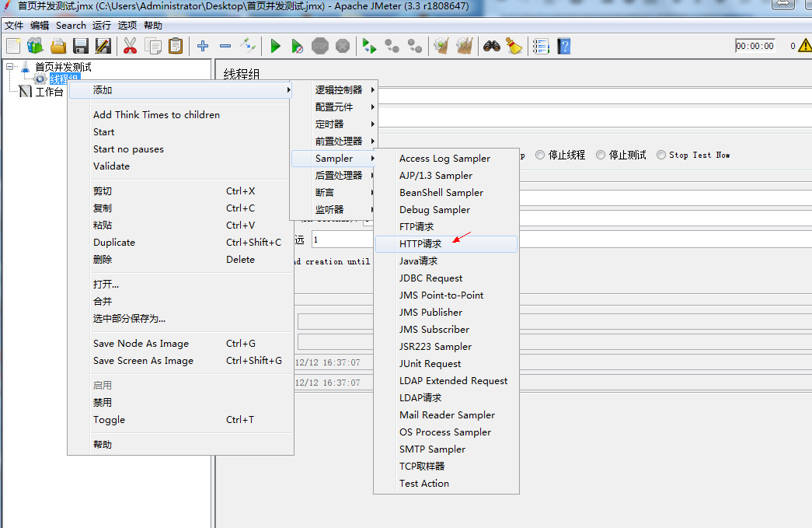This screenshot has width=812, height=528.
Task: Click the Help question mark icon
Action: click(x=563, y=46)
